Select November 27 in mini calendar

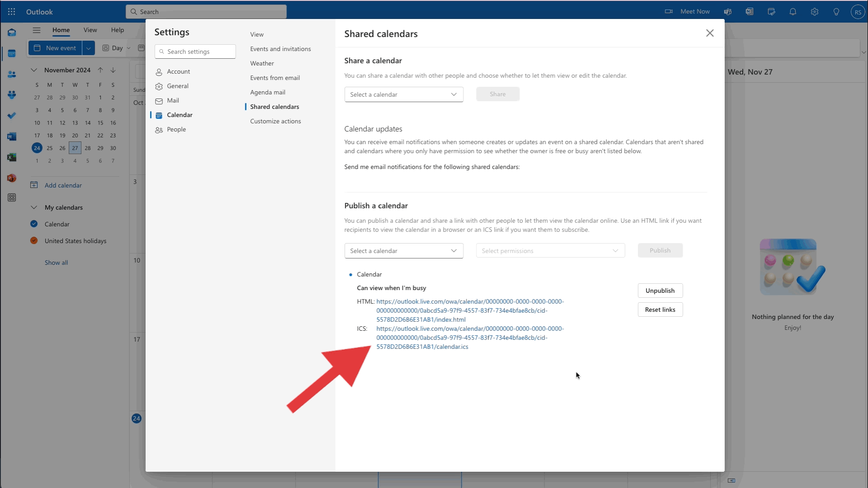click(x=75, y=148)
